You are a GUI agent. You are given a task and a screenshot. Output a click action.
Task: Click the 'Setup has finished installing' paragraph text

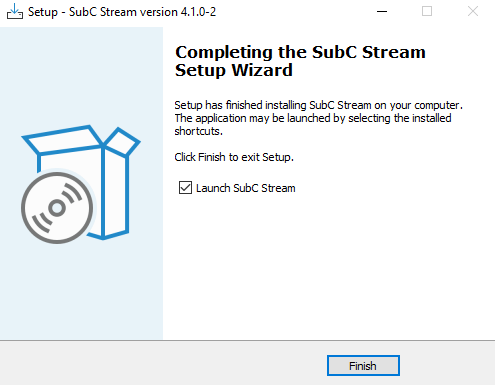318,118
